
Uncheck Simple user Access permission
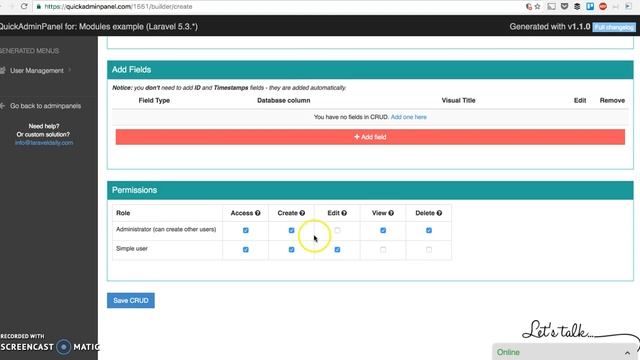246,249
